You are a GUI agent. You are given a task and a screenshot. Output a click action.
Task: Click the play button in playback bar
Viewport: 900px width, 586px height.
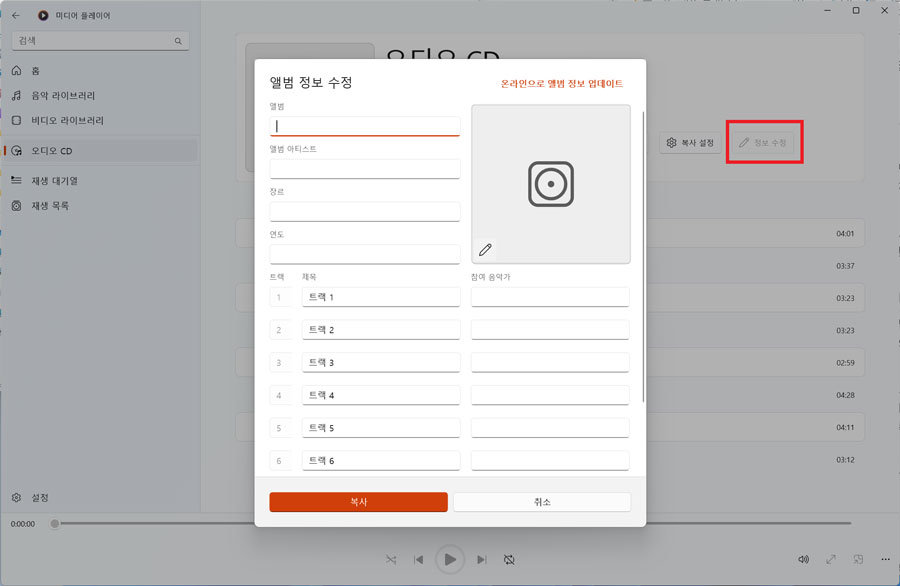(450, 559)
